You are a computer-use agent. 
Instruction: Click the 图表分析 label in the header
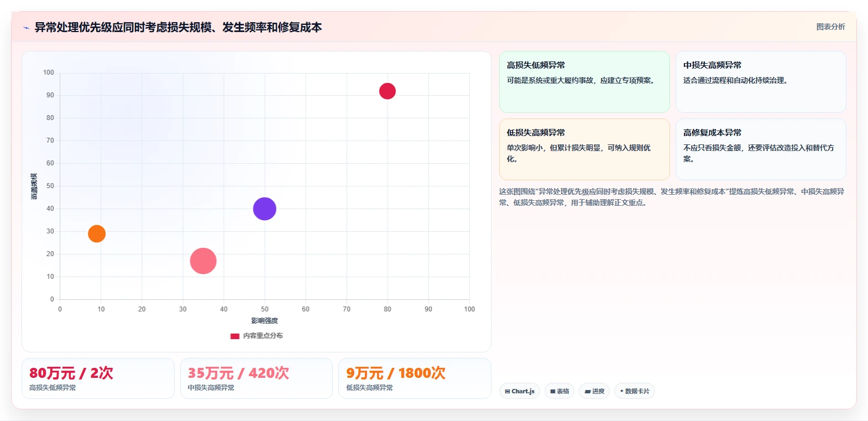coord(830,27)
